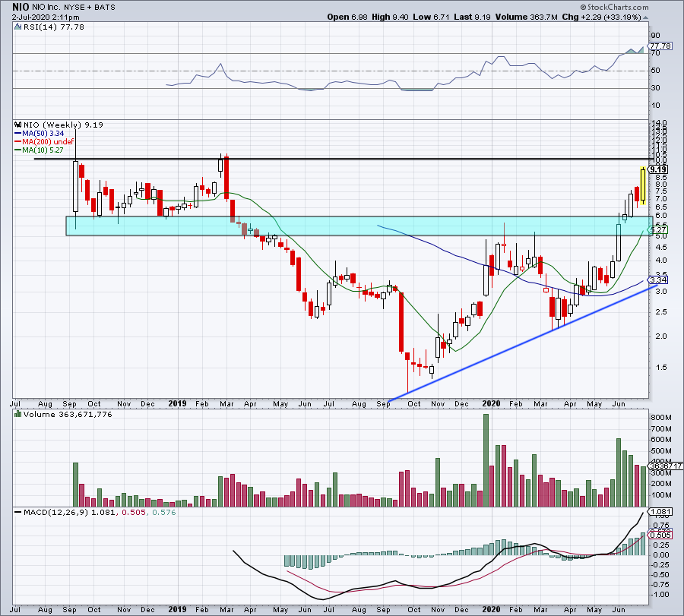Click the 0.00 zero-line label on MACD axis

pyautogui.click(x=662, y=555)
